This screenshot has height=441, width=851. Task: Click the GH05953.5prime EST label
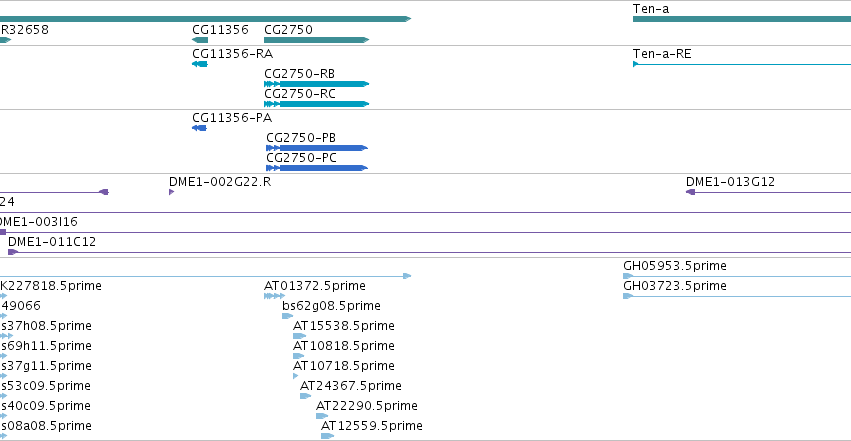pyautogui.click(x=675, y=266)
